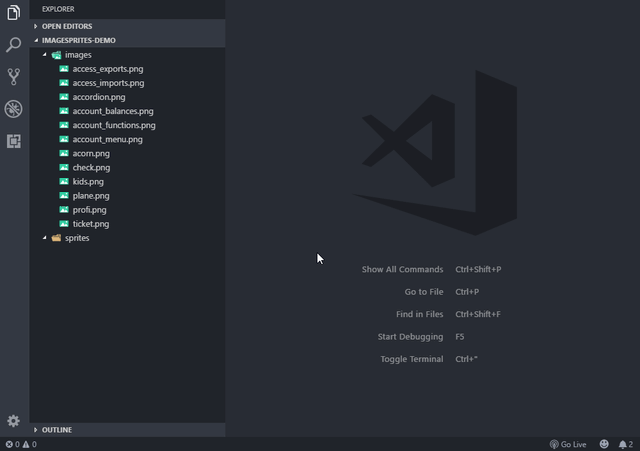The height and width of the screenshot is (451, 640).
Task: Select the sprites folder label
Action: (x=77, y=238)
